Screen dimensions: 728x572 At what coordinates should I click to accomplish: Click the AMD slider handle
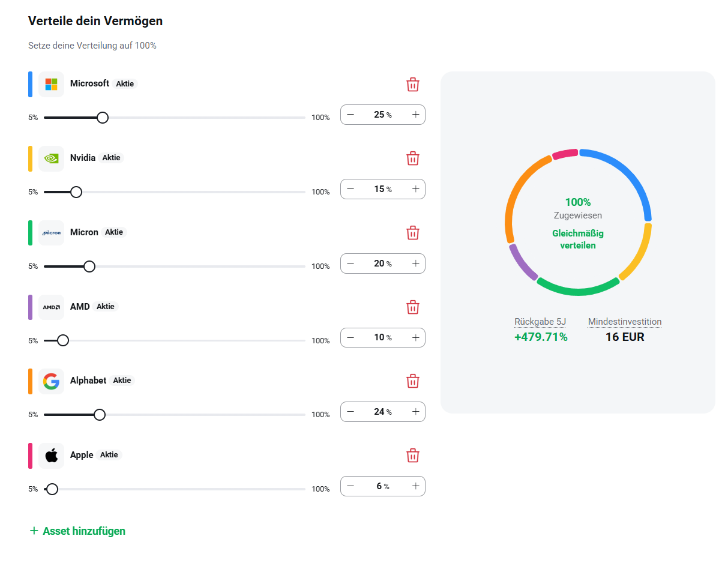[63, 340]
